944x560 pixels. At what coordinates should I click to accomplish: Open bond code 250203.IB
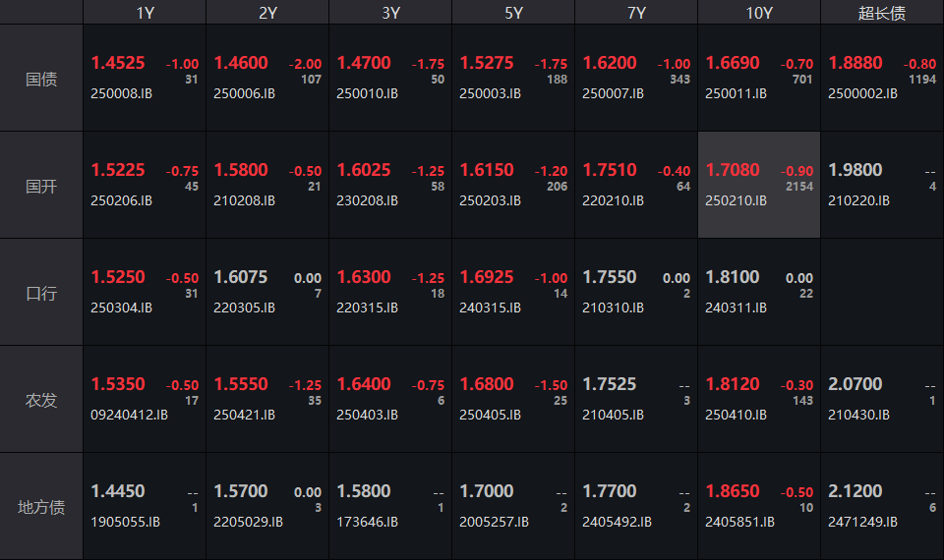tap(490, 200)
